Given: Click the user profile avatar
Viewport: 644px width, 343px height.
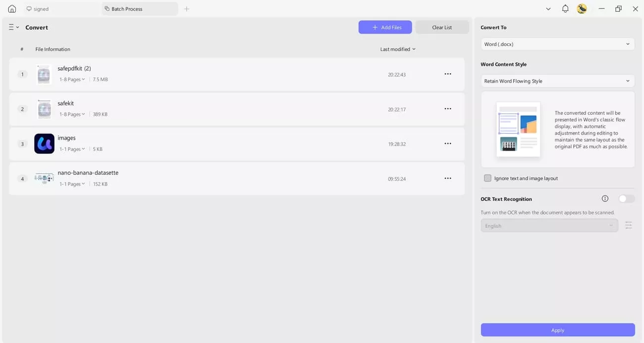Looking at the screenshot, I should point(582,9).
